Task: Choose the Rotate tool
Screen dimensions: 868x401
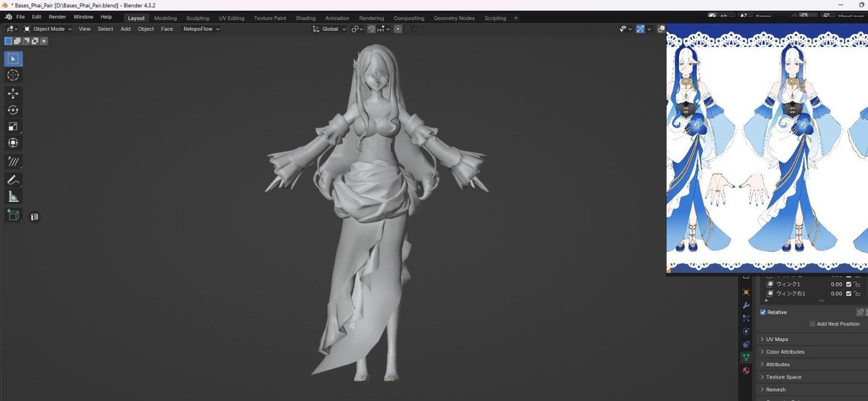Action: 13,110
